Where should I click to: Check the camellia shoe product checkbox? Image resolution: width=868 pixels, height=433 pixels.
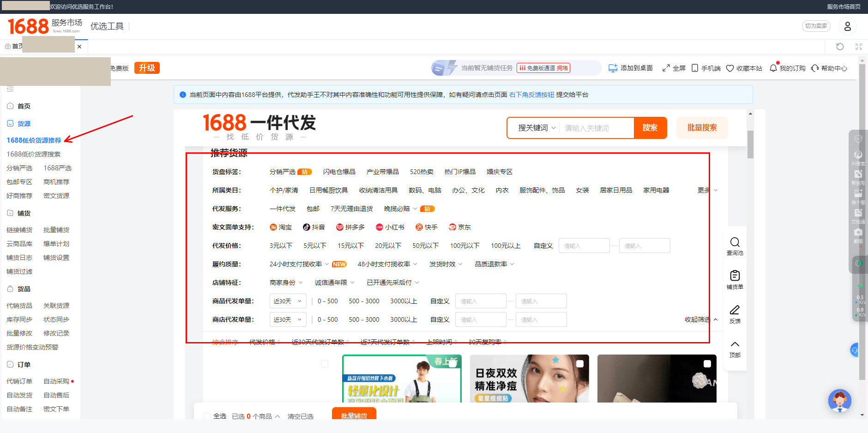[707, 364]
